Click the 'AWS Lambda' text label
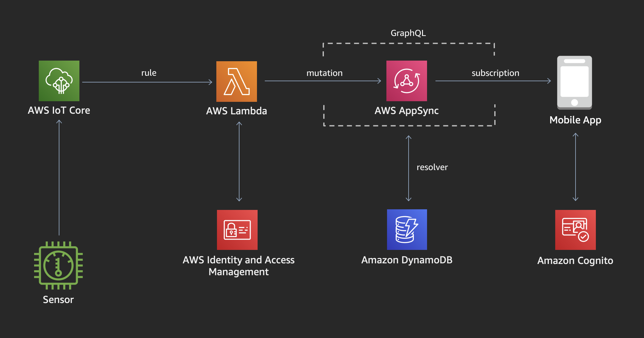The height and width of the screenshot is (338, 644). point(237,111)
